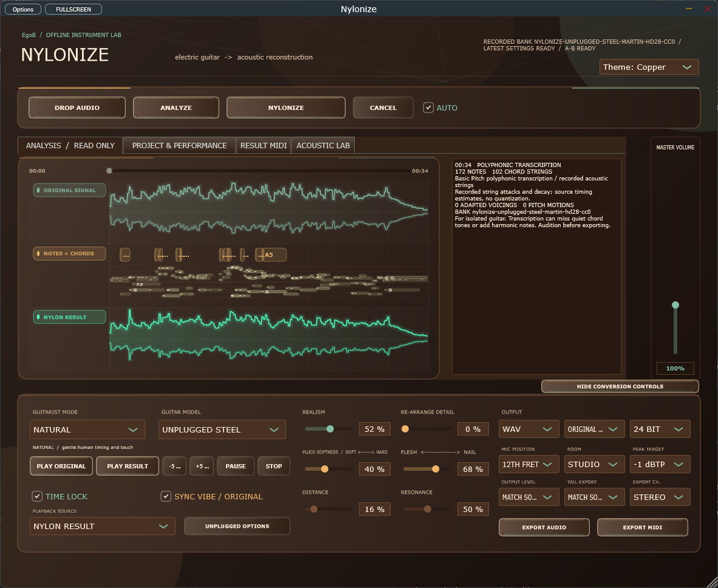Click the CANCEL button
This screenshot has height=588, width=718.
point(383,108)
